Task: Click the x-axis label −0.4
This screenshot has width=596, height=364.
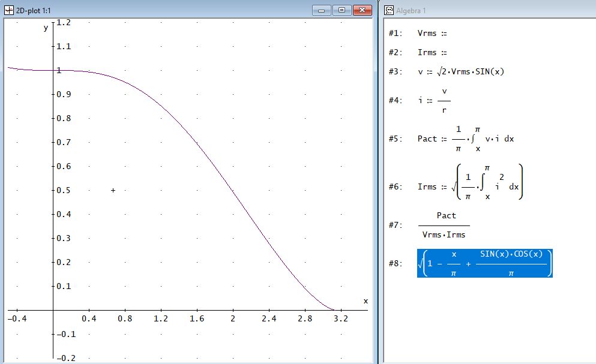Action: [17, 319]
